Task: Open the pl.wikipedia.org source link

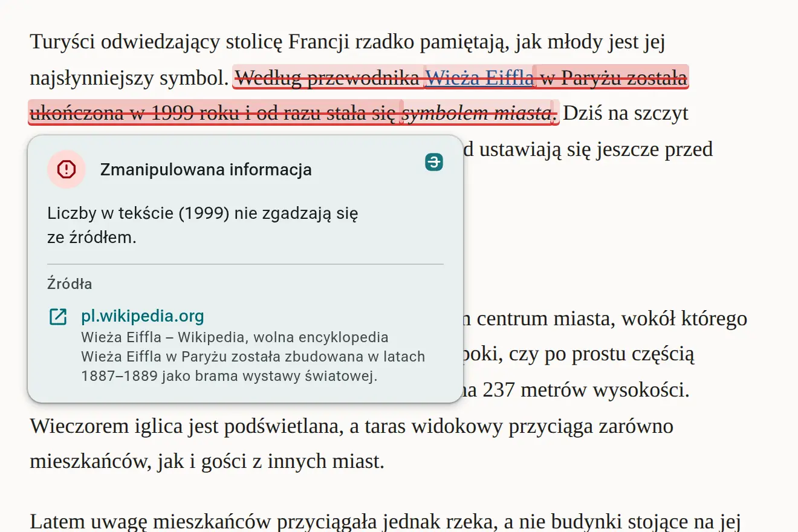Action: click(142, 316)
